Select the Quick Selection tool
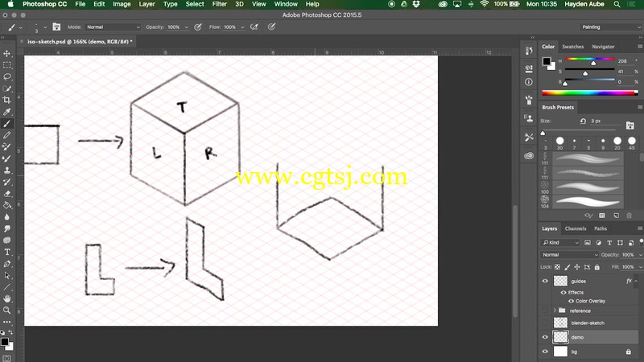This screenshot has height=362, width=644. click(x=7, y=88)
